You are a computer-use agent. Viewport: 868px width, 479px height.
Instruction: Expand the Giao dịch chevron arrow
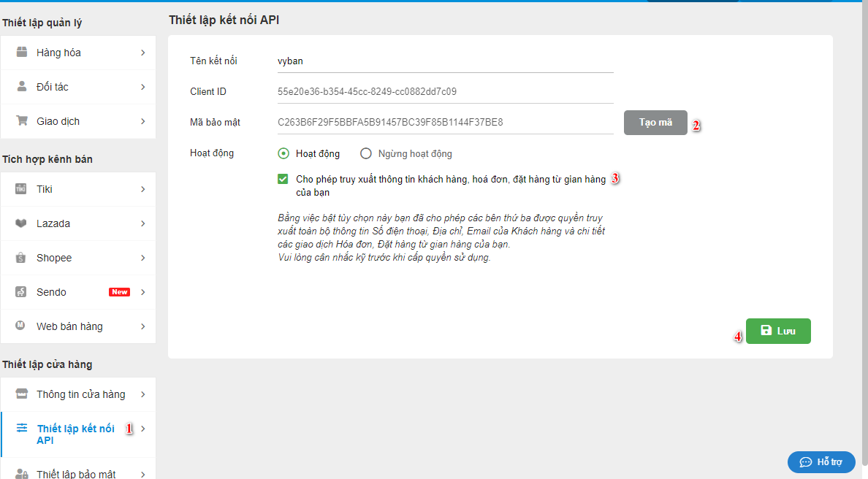pos(143,121)
